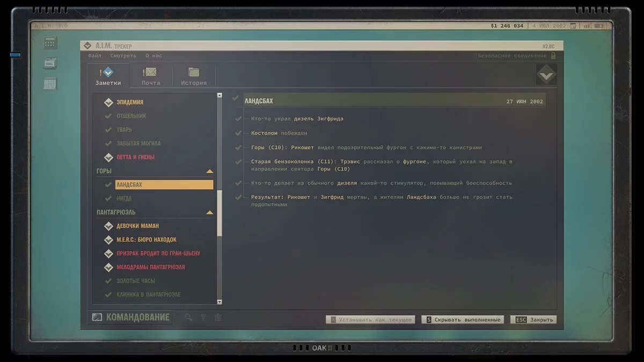Image resolution: width=644 pixels, height=362 pixels.
Task: Click the checkmark for the Старая бензоколонка (C11) note
Action: (238, 161)
